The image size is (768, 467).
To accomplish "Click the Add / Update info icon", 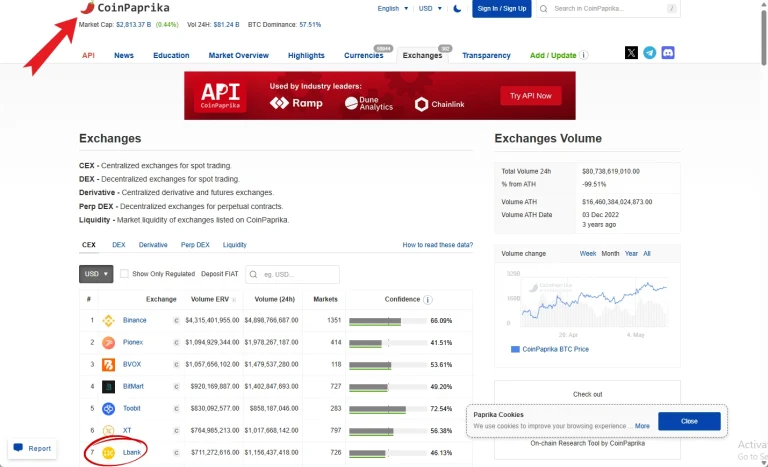I will coord(583,55).
